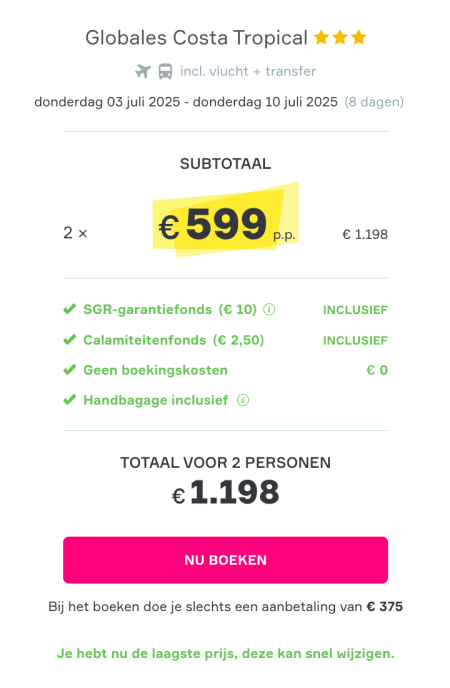Viewport: 450px width, 688px height.
Task: Click the yellow highlighted €599 p.p. price
Action: click(226, 225)
